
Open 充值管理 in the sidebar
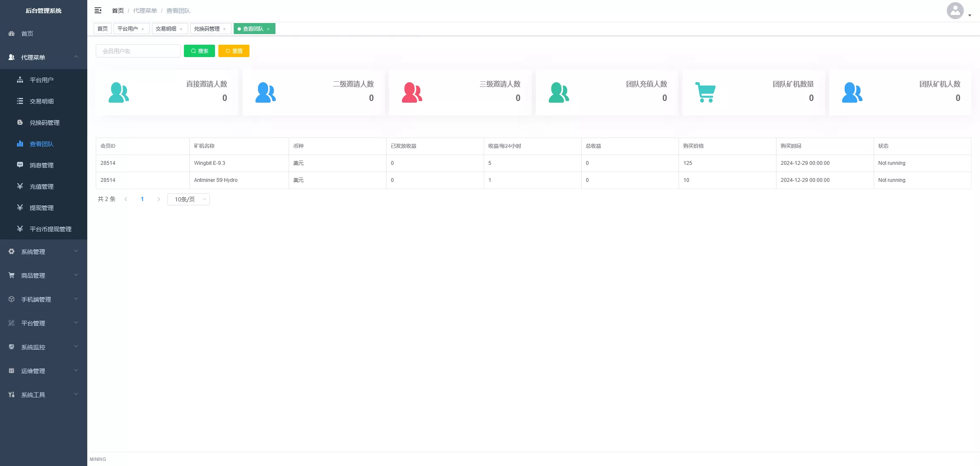pos(41,187)
